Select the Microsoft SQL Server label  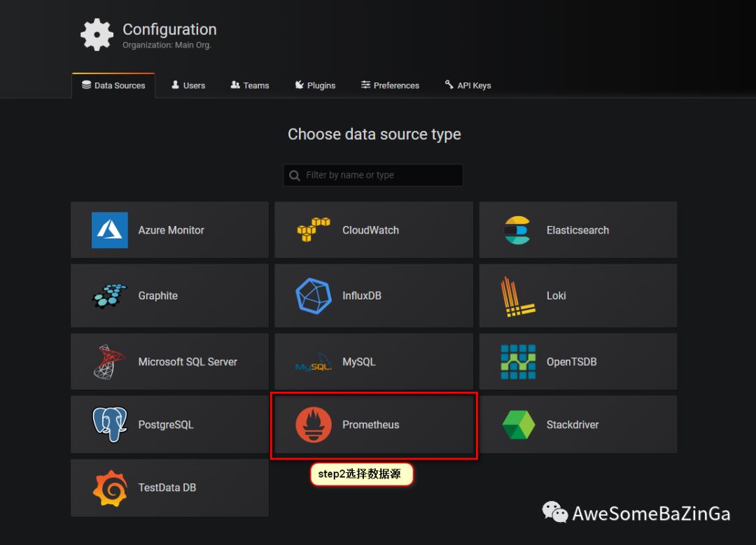click(188, 362)
